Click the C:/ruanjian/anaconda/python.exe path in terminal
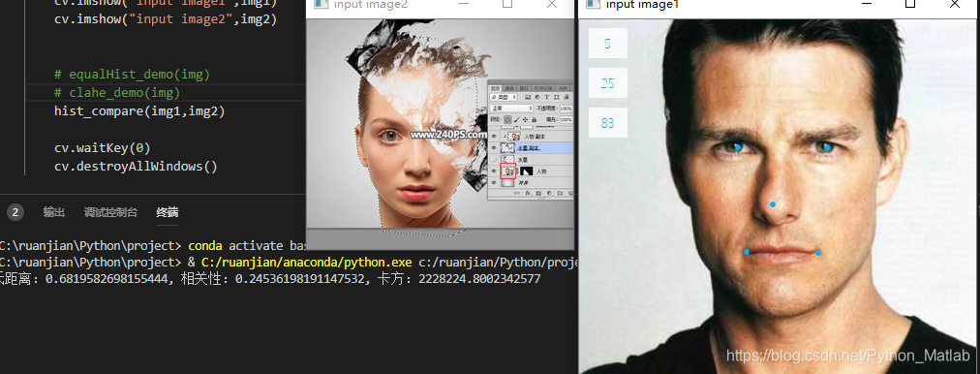980x374 pixels. click(307, 262)
